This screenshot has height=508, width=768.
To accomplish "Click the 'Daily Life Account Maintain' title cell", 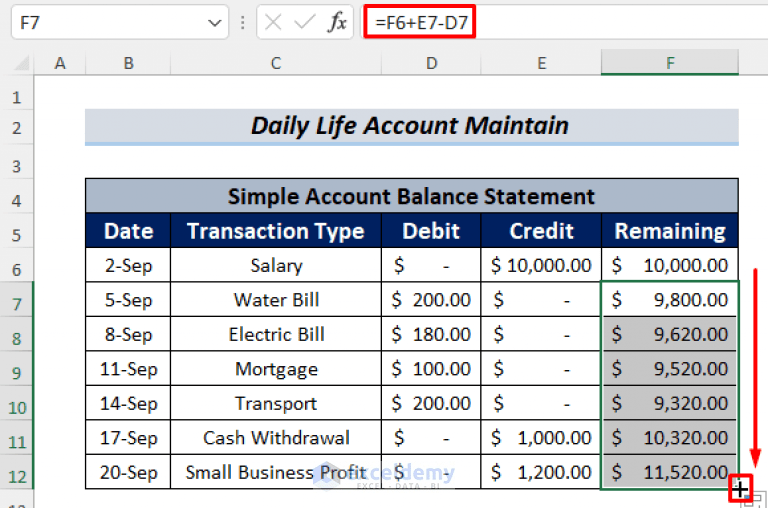I will [411, 126].
